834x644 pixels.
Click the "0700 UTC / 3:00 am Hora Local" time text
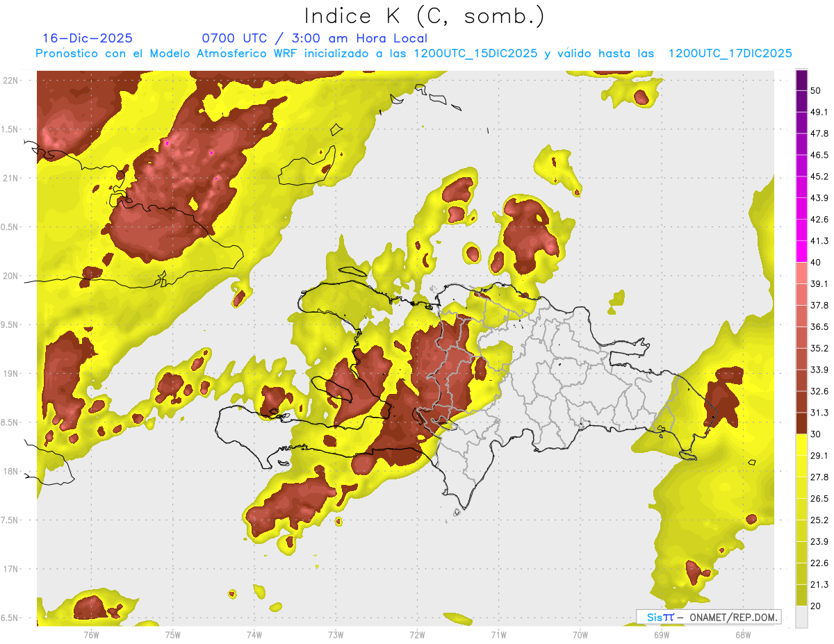[314, 38]
